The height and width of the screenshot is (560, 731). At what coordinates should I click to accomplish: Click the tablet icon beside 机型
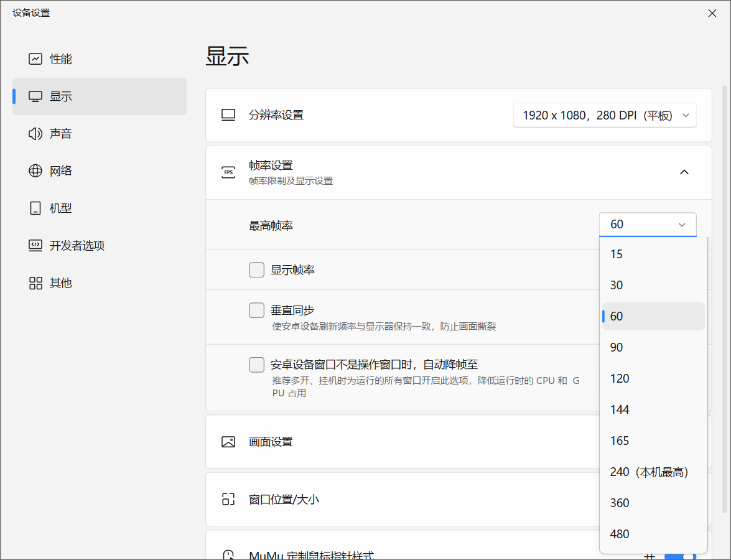pyautogui.click(x=35, y=208)
